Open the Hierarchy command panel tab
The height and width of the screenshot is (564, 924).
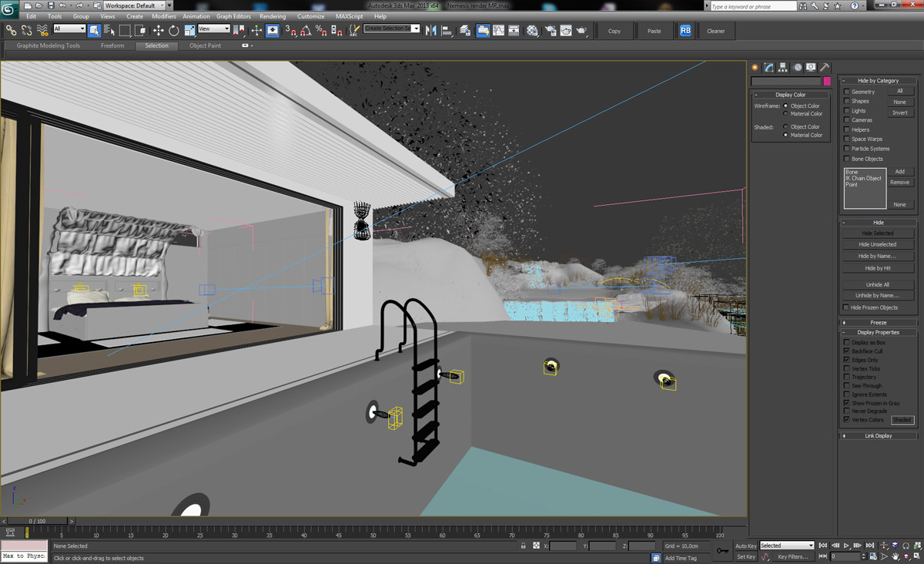point(782,68)
